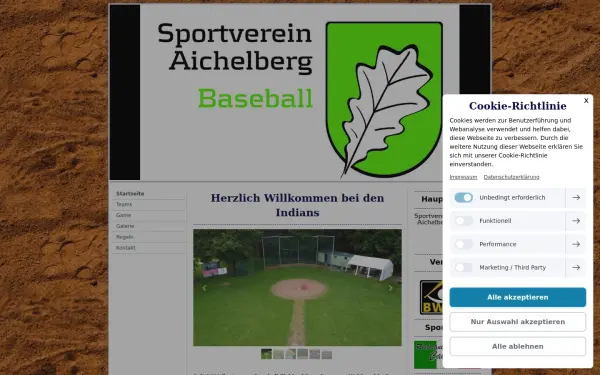Click the BW sponsor logo

pyautogui.click(x=431, y=297)
